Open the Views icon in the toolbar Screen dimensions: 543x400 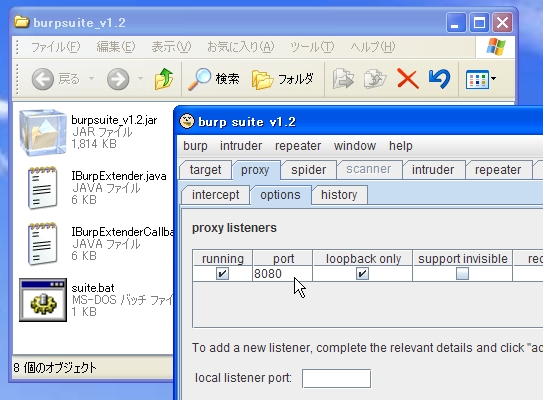477,80
